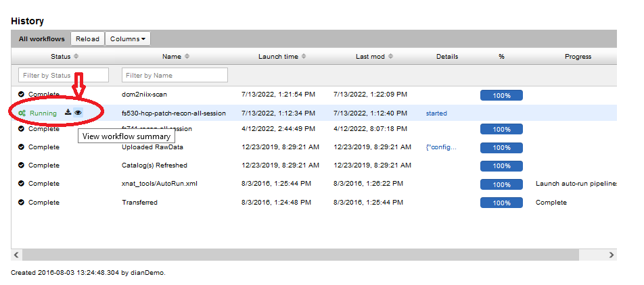
Task: Click sort arrows on Status column
Action: [x=76, y=57]
